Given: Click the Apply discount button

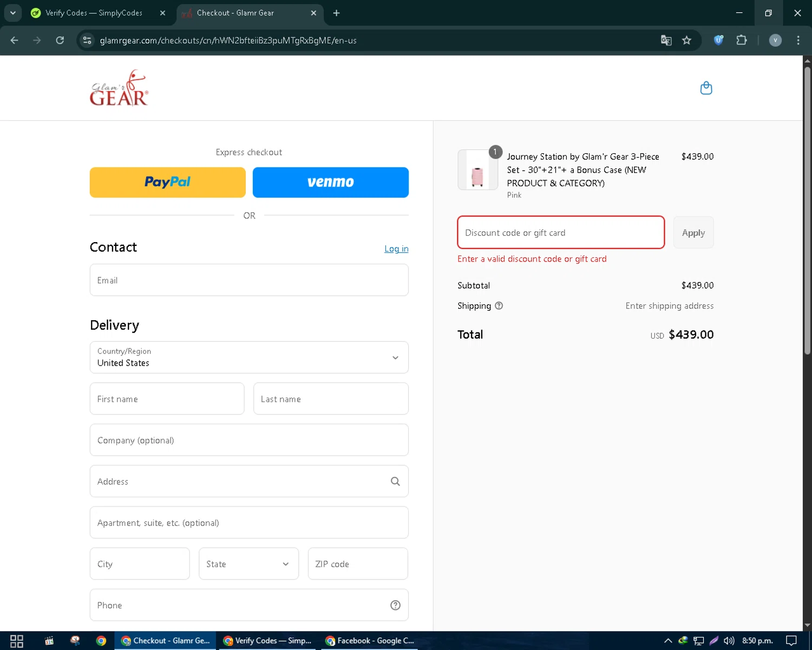Looking at the screenshot, I should (x=693, y=233).
